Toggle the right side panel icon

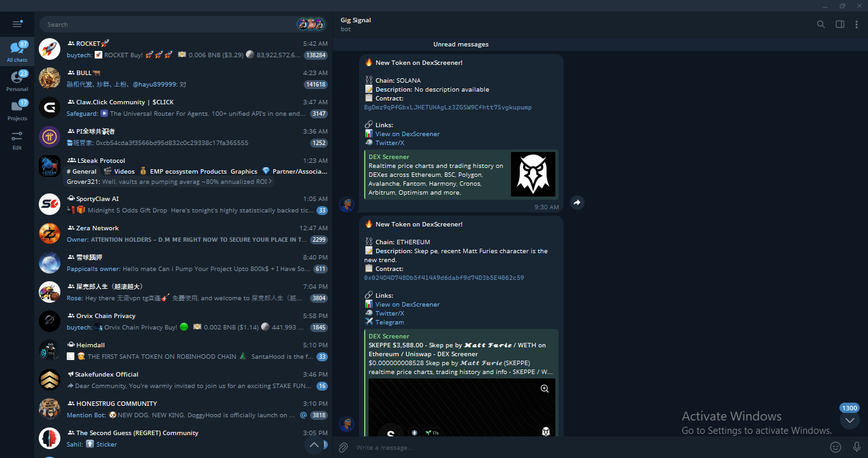point(840,24)
